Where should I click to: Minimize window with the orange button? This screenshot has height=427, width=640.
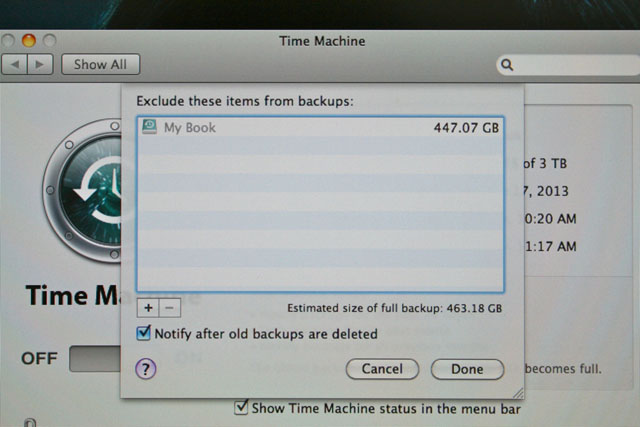tap(29, 40)
